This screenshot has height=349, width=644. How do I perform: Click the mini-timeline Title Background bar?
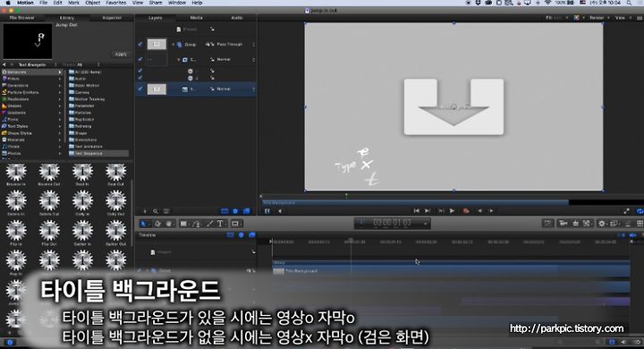point(416,202)
